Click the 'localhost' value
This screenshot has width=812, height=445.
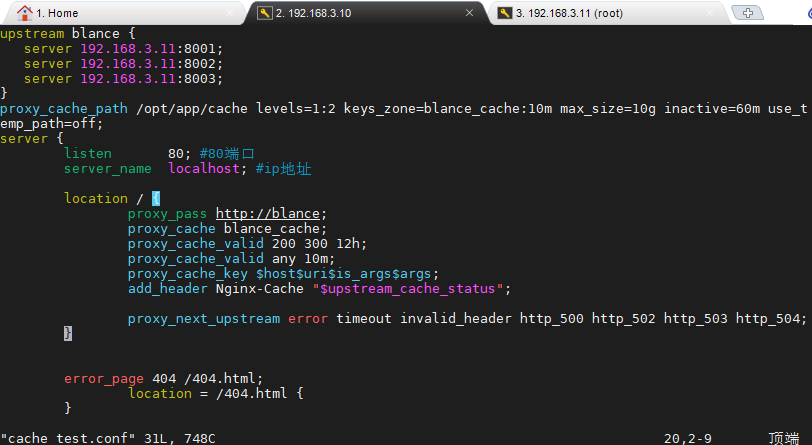[204, 169]
